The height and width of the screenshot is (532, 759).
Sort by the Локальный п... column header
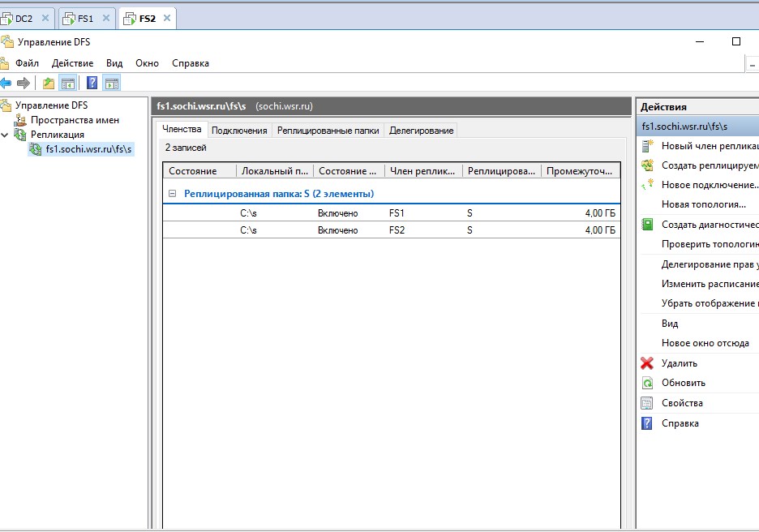(275, 171)
